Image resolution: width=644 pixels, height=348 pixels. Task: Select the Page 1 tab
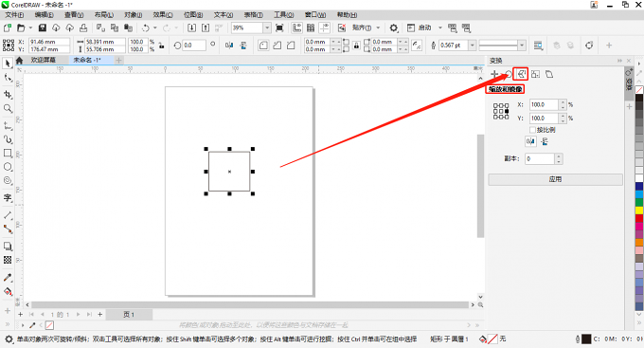click(129, 315)
